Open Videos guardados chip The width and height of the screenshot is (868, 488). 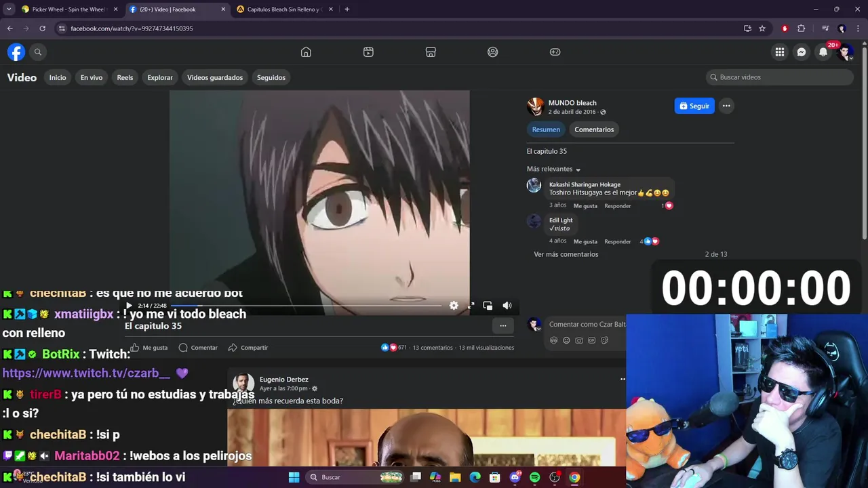[215, 77]
